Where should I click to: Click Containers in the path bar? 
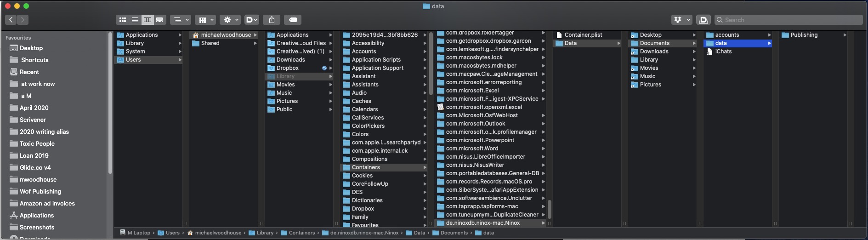(x=298, y=233)
